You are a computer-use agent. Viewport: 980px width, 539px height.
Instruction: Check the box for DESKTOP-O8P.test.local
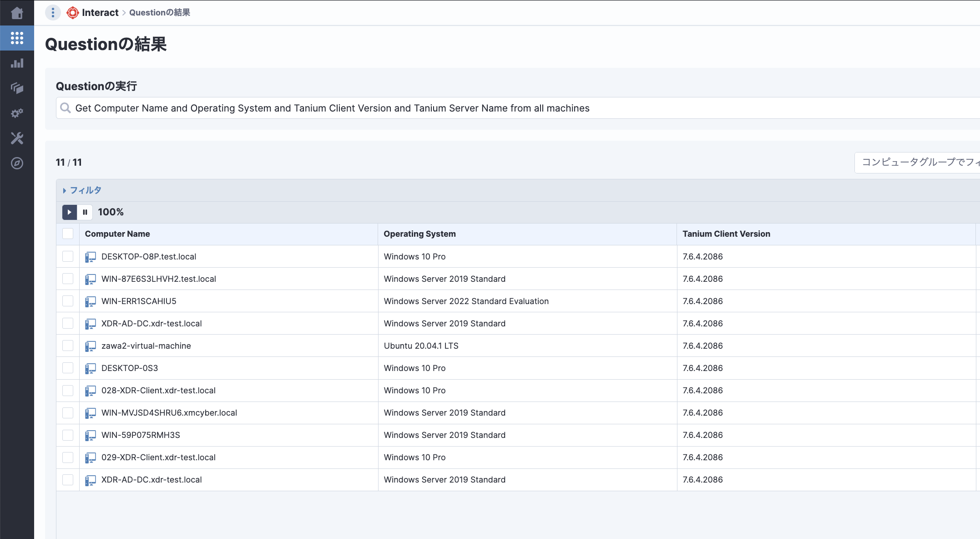coord(68,256)
